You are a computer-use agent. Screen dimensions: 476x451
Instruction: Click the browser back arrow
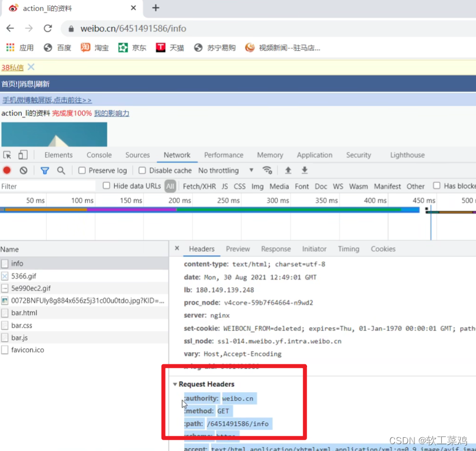[x=10, y=29]
